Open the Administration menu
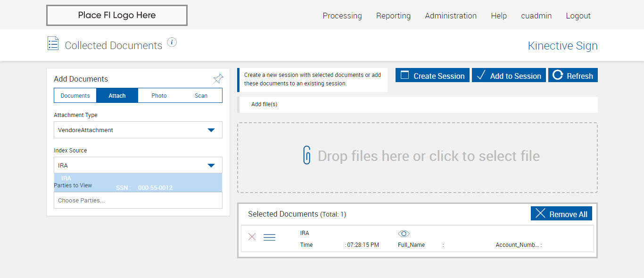Screen dimensions: 644x278 (x=450, y=16)
